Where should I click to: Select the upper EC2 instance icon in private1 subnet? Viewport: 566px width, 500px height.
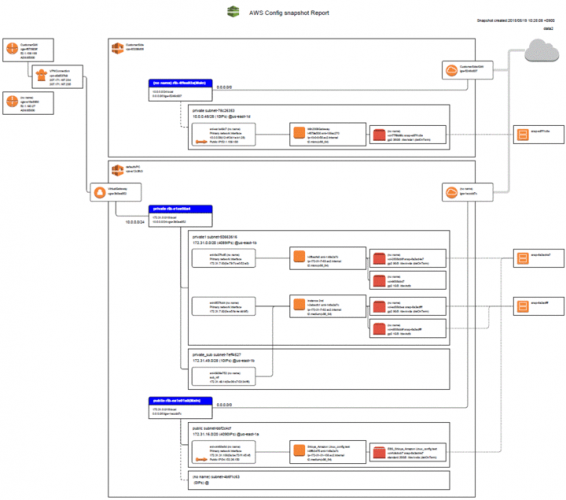point(299,256)
